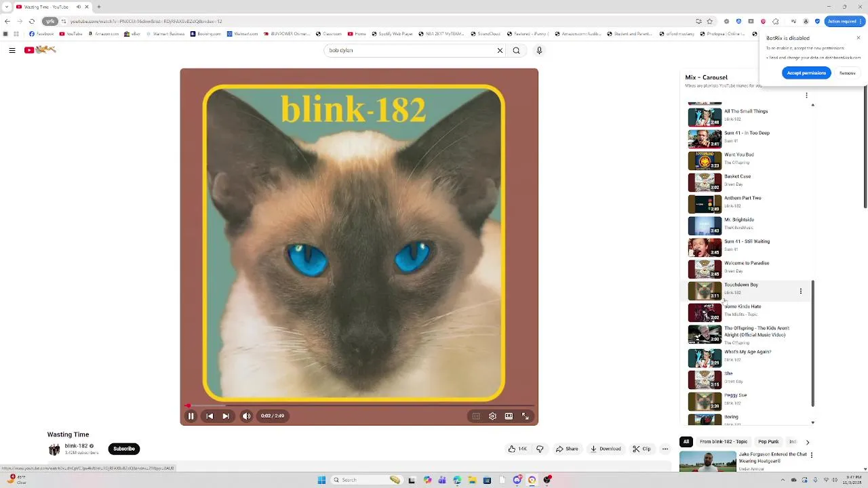
Task: Accept permissions for BotRix extension
Action: pyautogui.click(x=806, y=73)
